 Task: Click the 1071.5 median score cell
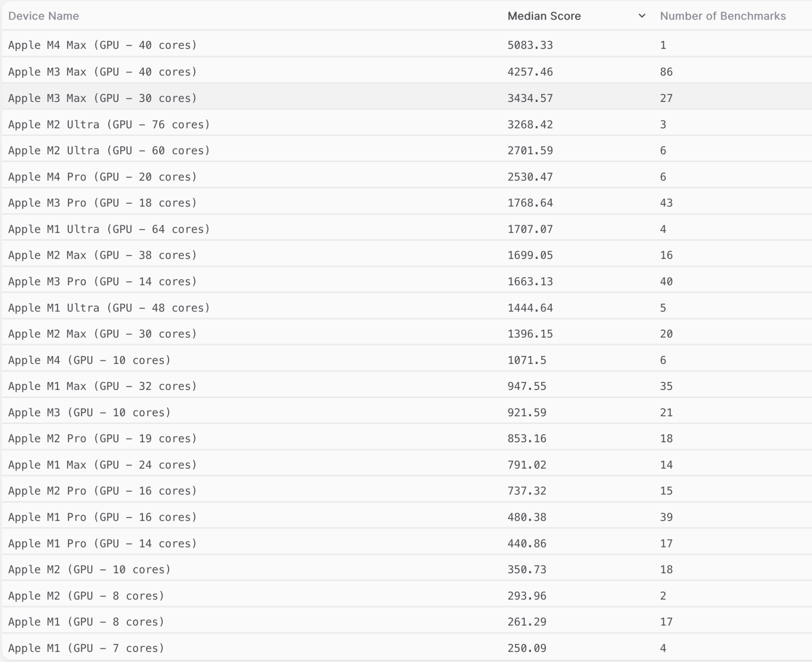point(527,360)
